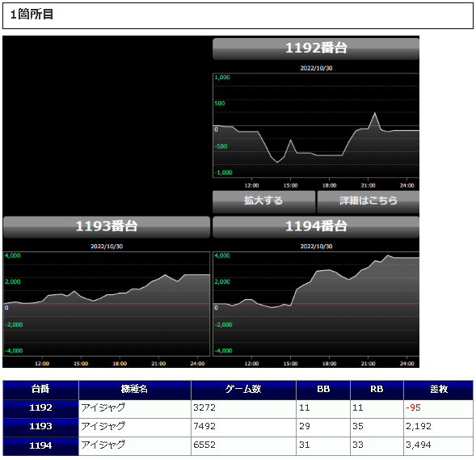Click the 1192 machine graph
476x460 pixels.
pos(316,125)
